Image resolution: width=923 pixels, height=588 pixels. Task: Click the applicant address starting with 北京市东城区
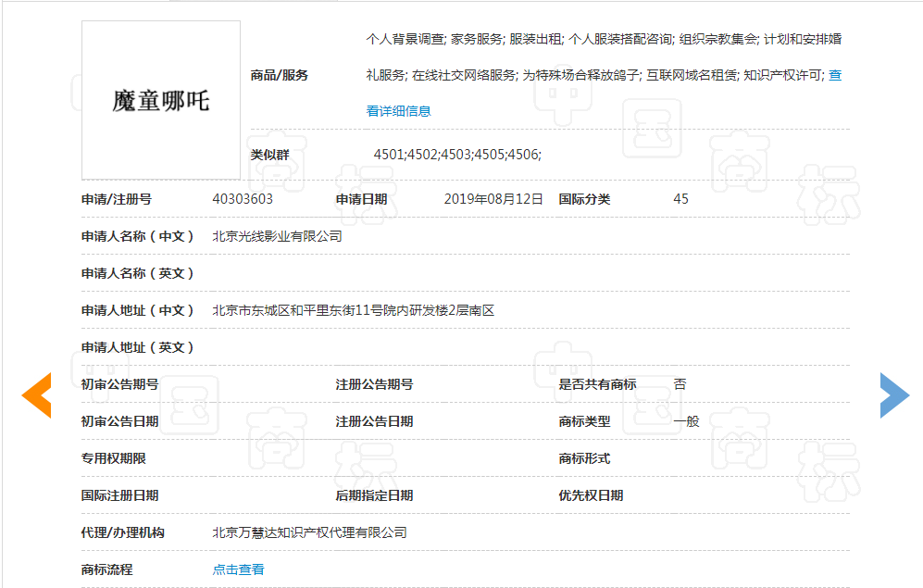(354, 310)
